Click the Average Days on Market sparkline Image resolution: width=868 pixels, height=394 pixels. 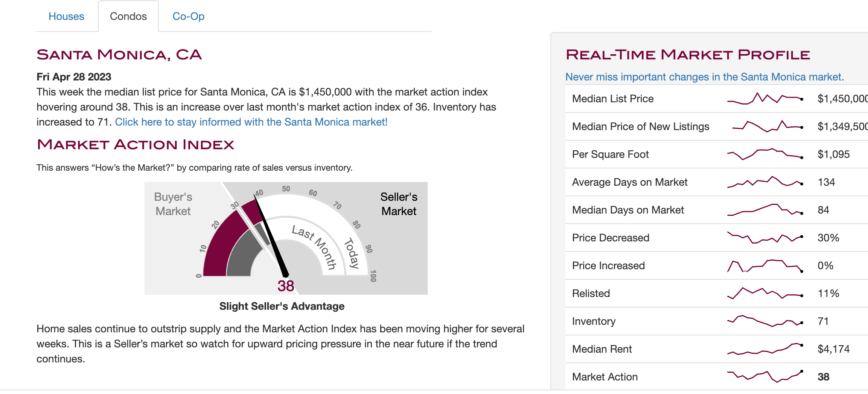click(x=765, y=182)
